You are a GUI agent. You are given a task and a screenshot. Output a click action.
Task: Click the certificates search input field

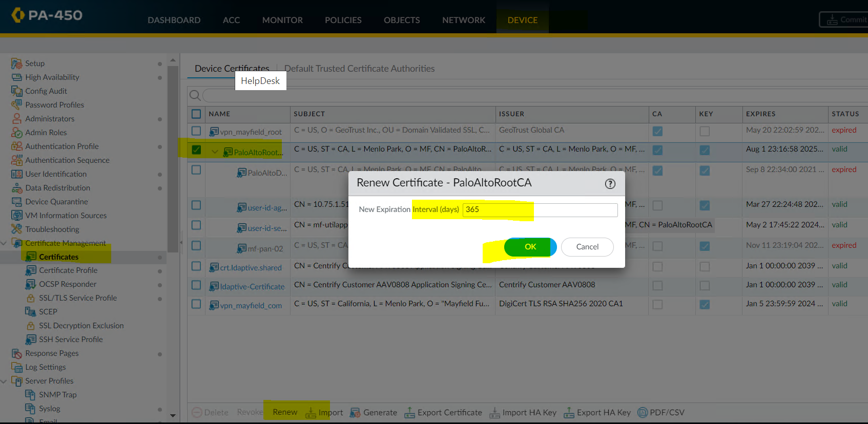pyautogui.click(x=535, y=95)
